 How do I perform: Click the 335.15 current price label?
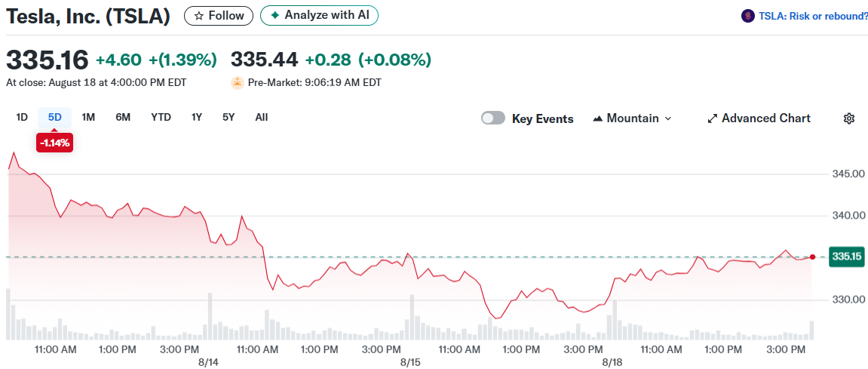tap(846, 257)
